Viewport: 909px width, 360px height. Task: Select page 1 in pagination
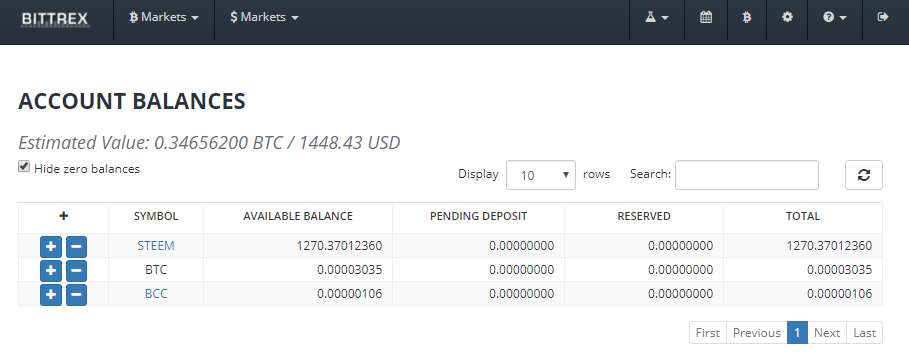[797, 333]
